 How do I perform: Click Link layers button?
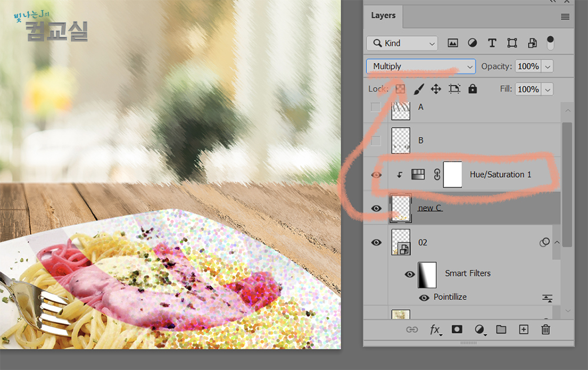[412, 329]
